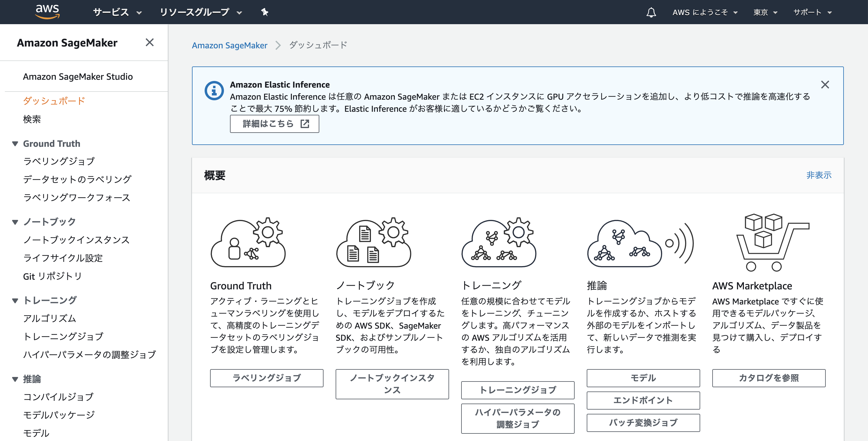Click the 概要 section heading
The height and width of the screenshot is (441, 868).
215,175
